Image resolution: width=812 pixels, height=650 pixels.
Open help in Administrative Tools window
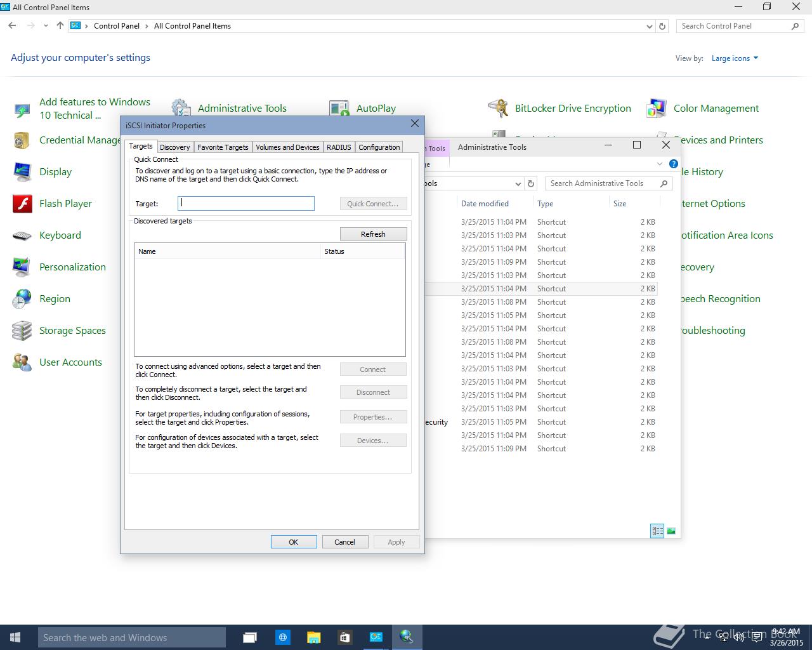point(674,164)
